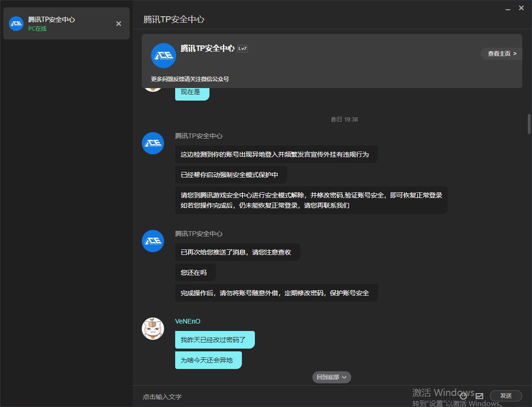This screenshot has width=532, height=407.
Task: Click the bubble 为啥今天还会异地
Action: coord(209,360)
